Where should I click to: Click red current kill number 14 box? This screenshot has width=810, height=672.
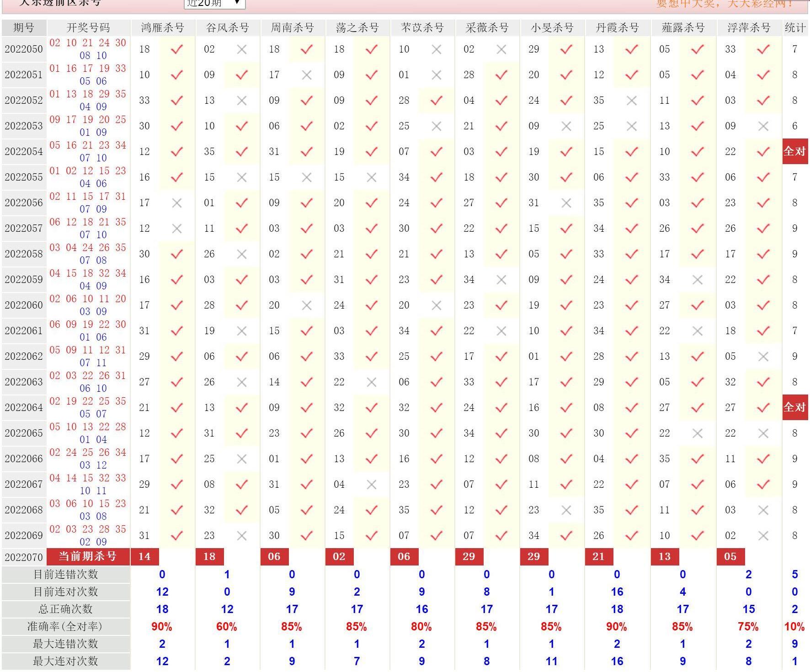pyautogui.click(x=144, y=557)
